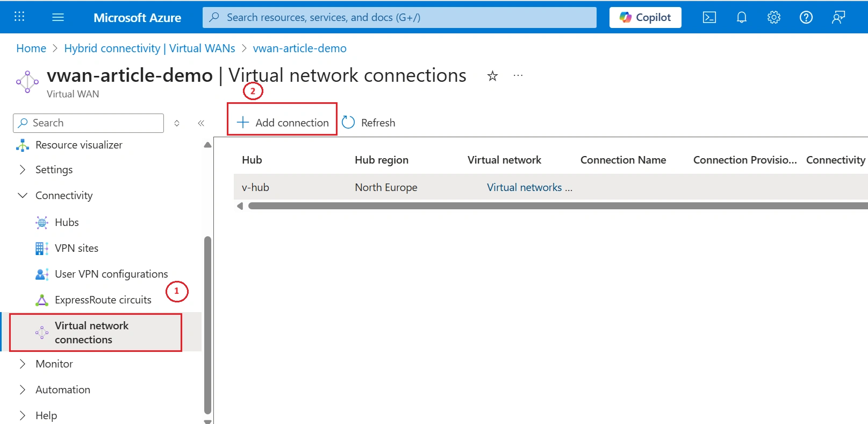This screenshot has height=424, width=868.
Task: Favorite this page with the star icon
Action: click(492, 76)
